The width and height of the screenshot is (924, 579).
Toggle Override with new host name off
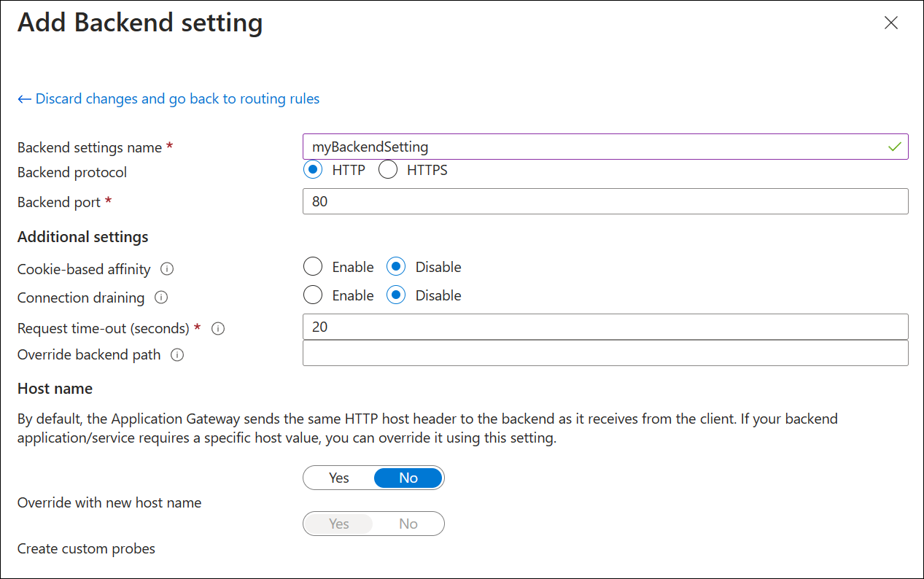[x=408, y=478]
